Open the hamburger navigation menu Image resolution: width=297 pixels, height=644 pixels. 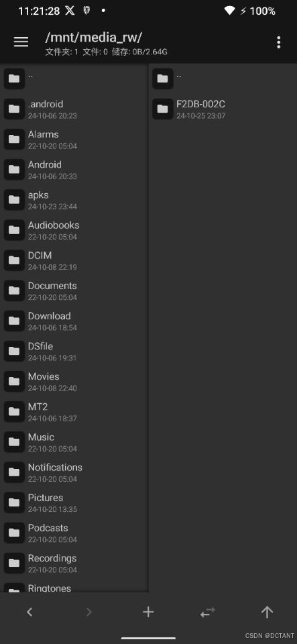point(21,42)
